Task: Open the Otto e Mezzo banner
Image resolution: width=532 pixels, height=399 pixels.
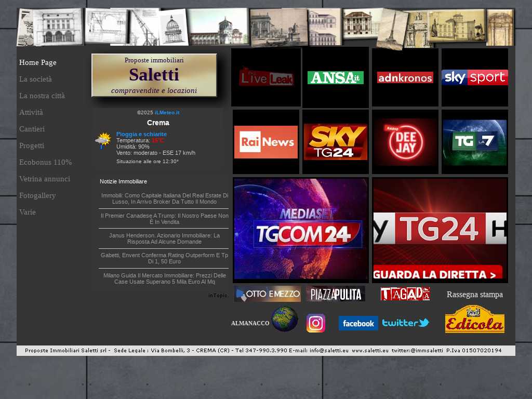Action: [268, 294]
